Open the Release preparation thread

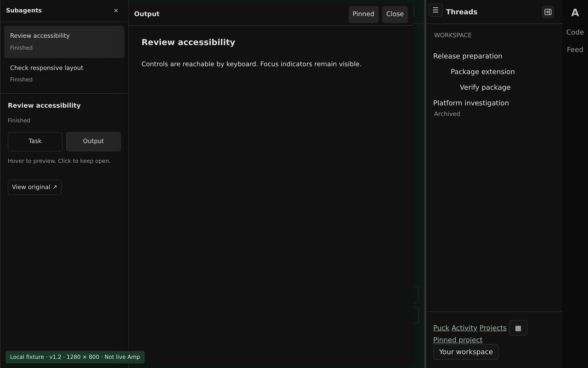468,56
